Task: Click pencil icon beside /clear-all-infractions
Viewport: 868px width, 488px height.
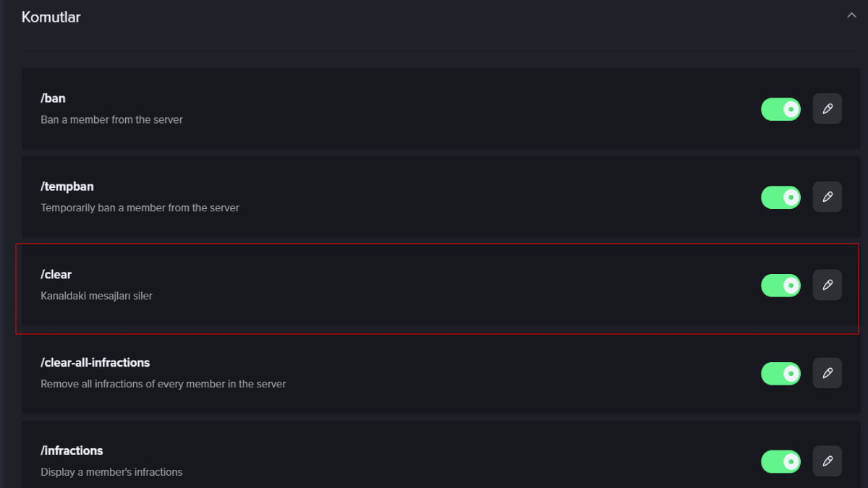Action: [827, 373]
